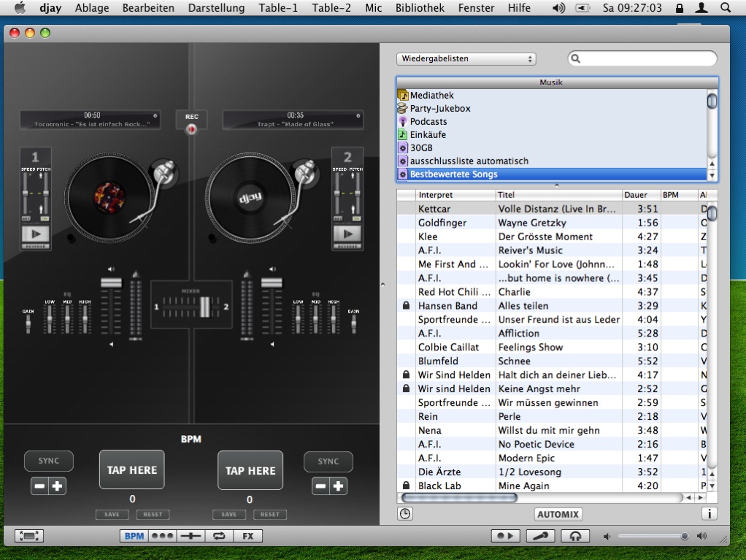Viewport: 746px width, 560px height.
Task: Sort the song list by Dauer column
Action: tap(642, 195)
